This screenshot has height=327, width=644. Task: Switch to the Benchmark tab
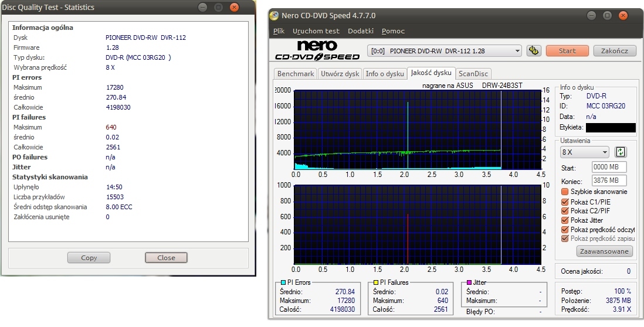(x=295, y=74)
